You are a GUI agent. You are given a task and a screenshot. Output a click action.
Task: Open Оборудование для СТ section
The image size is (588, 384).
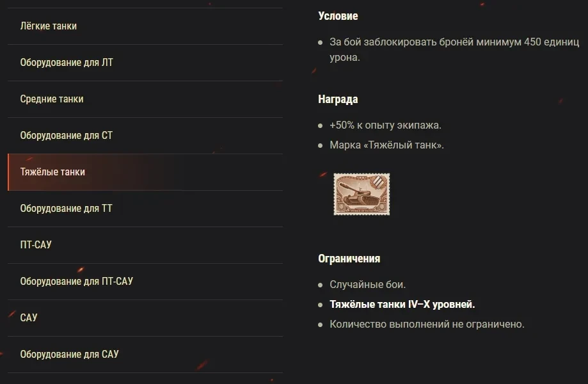click(67, 136)
